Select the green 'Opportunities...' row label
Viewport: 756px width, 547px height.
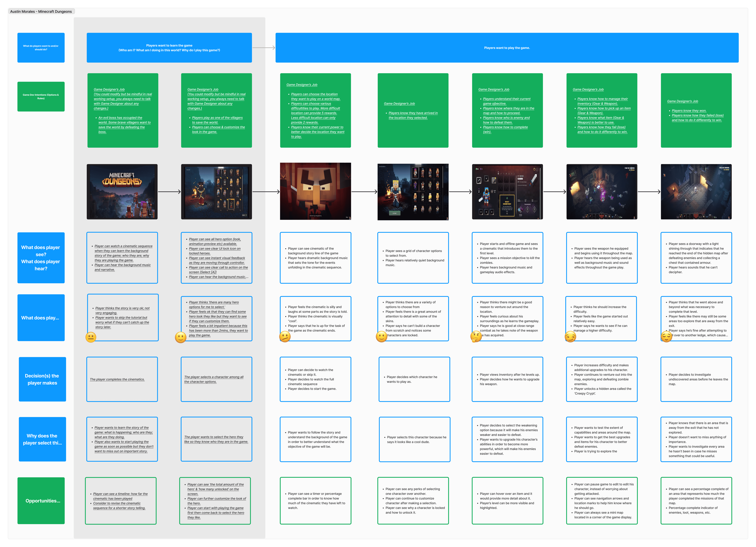(x=41, y=501)
